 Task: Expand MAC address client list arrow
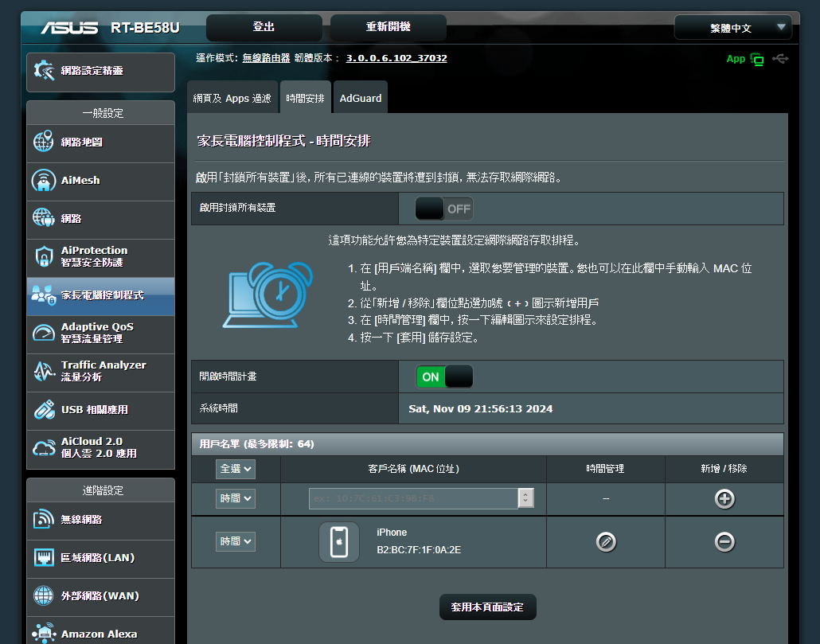point(525,498)
